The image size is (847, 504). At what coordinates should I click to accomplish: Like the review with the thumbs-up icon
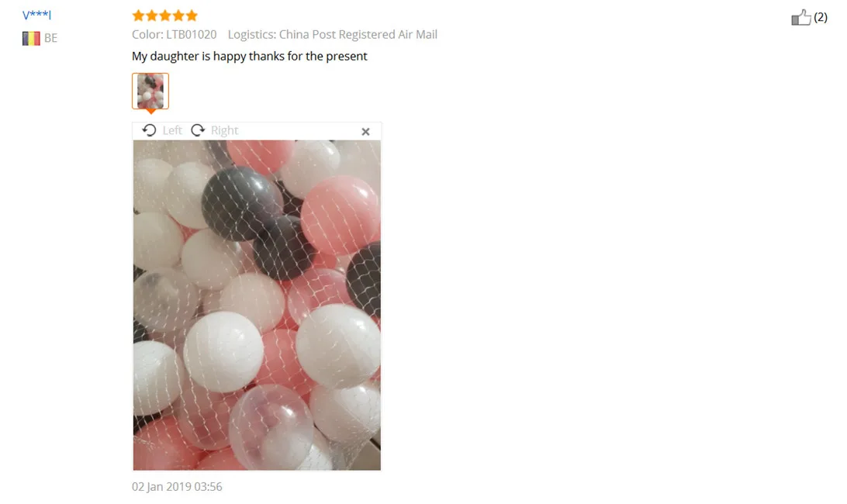(x=801, y=17)
